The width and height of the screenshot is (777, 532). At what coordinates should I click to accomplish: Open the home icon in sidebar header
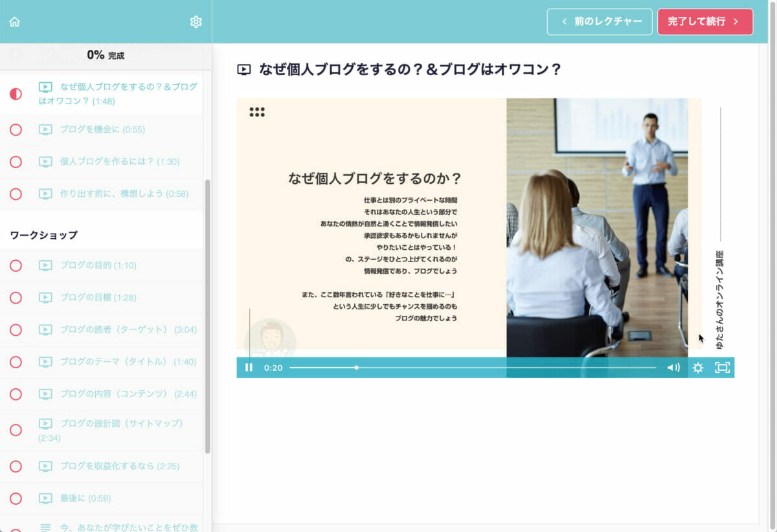coord(14,21)
